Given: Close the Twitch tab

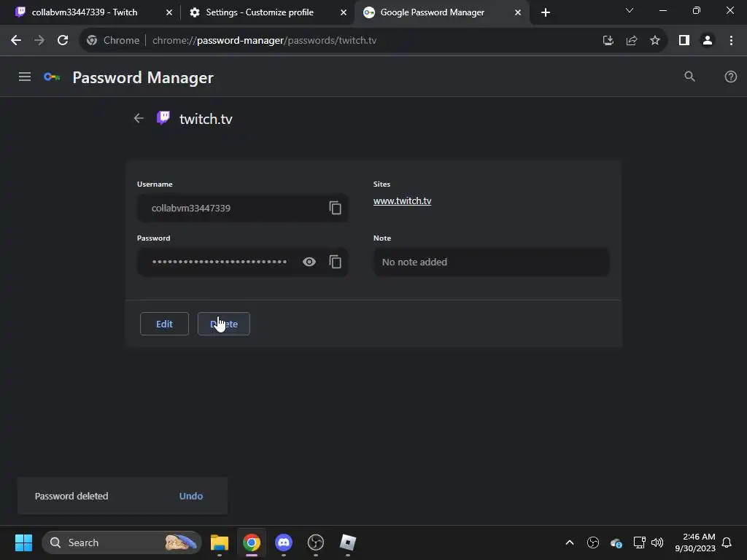Looking at the screenshot, I should pyautogui.click(x=169, y=12).
